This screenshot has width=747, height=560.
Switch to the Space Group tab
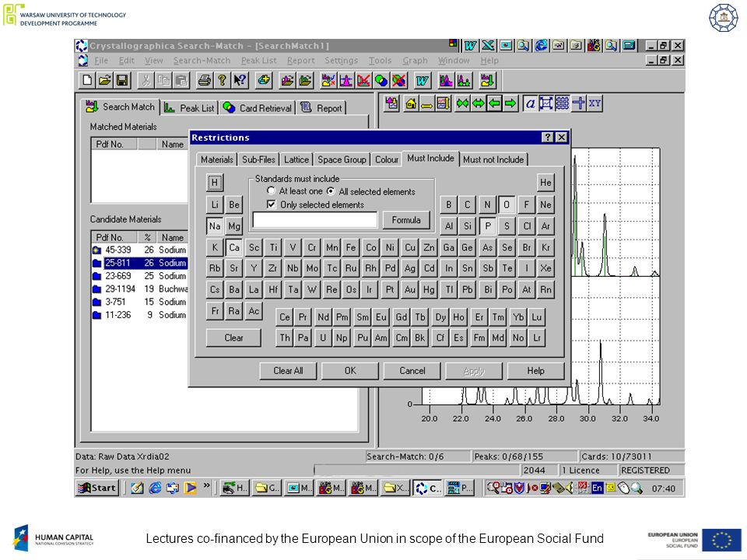(x=342, y=159)
